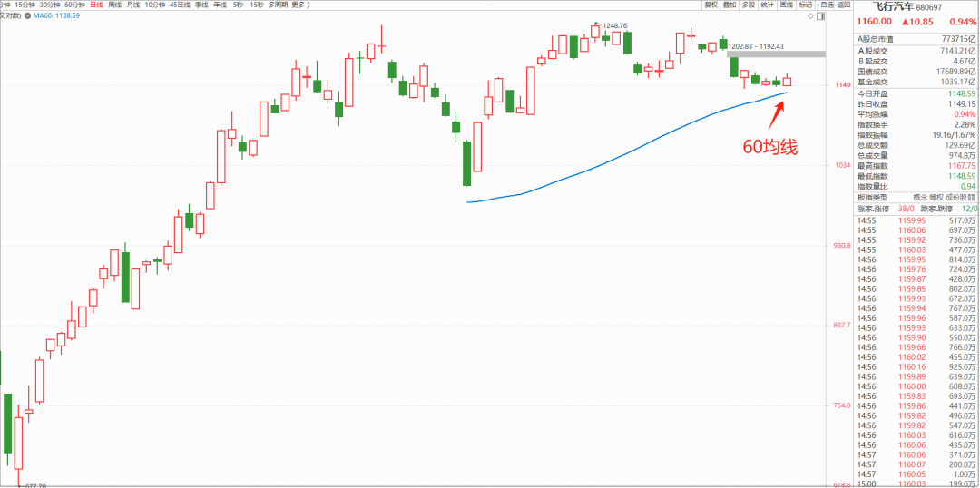980x488 pixels.
Task: Click the gray 1202.83-1192.43 gap marker bar
Action: click(777, 54)
